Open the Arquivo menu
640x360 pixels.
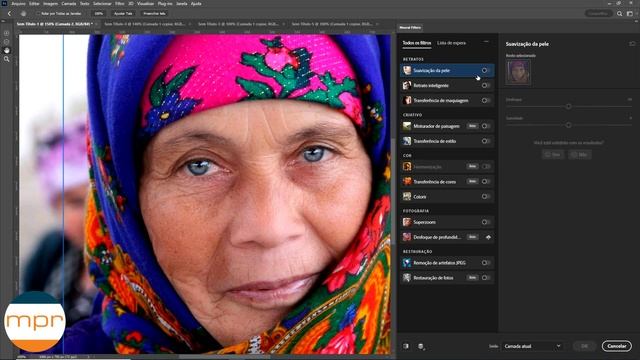click(18, 4)
